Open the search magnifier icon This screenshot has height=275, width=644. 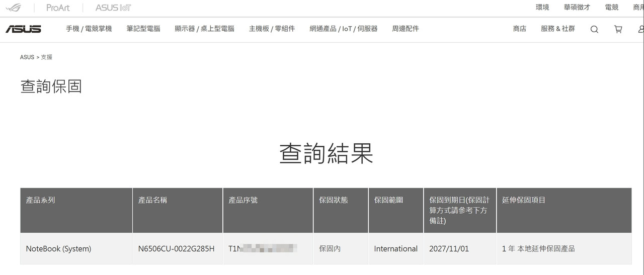tap(594, 29)
